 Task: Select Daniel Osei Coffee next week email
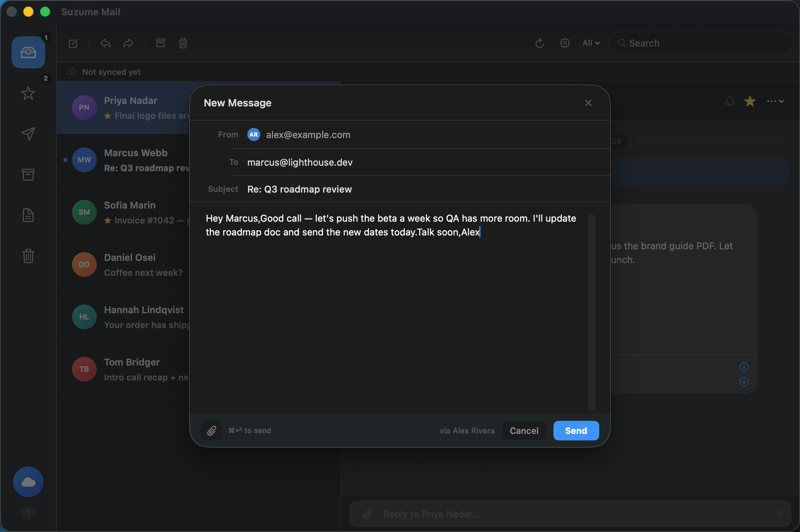tap(124, 265)
